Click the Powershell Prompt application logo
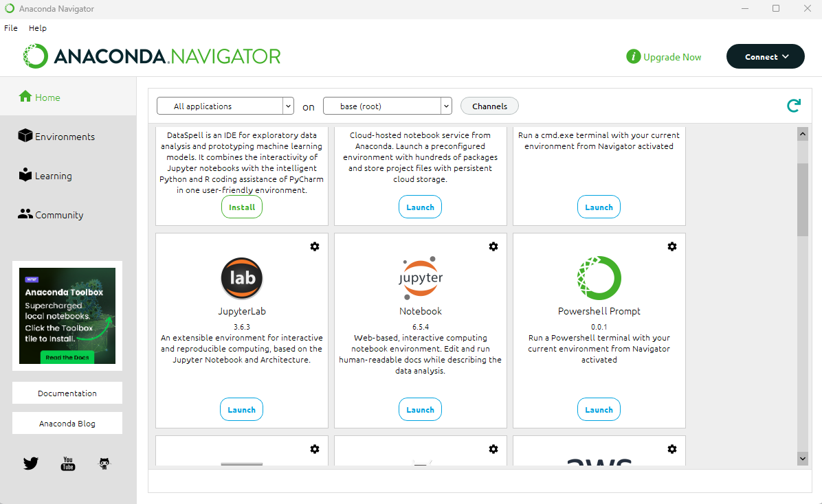This screenshot has width=822, height=504. tap(599, 278)
